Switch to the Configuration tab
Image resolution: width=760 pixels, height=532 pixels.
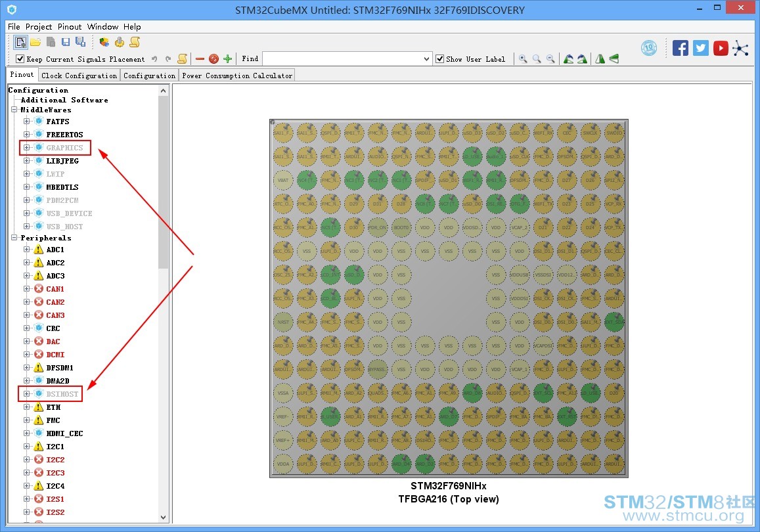(149, 76)
